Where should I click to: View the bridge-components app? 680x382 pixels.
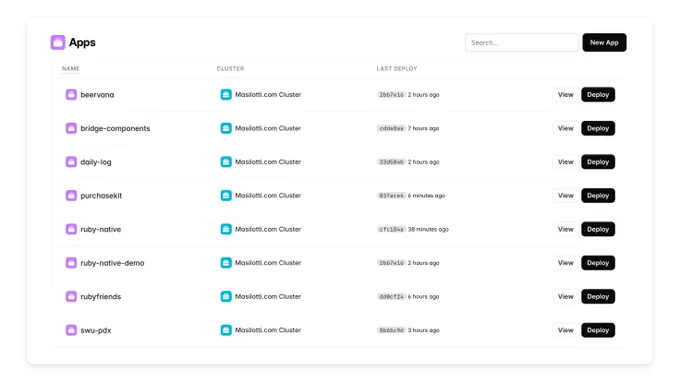tap(566, 128)
